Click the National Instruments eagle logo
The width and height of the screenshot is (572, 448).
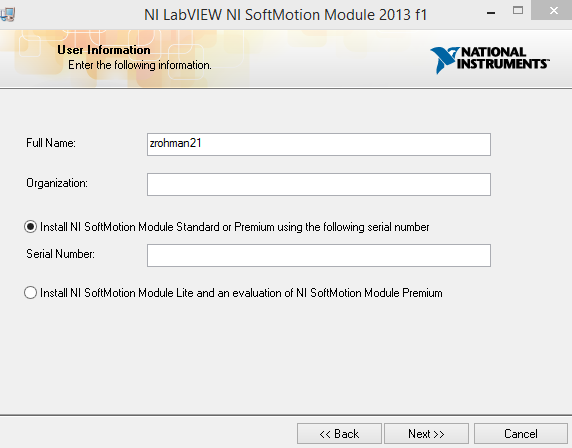point(444,60)
